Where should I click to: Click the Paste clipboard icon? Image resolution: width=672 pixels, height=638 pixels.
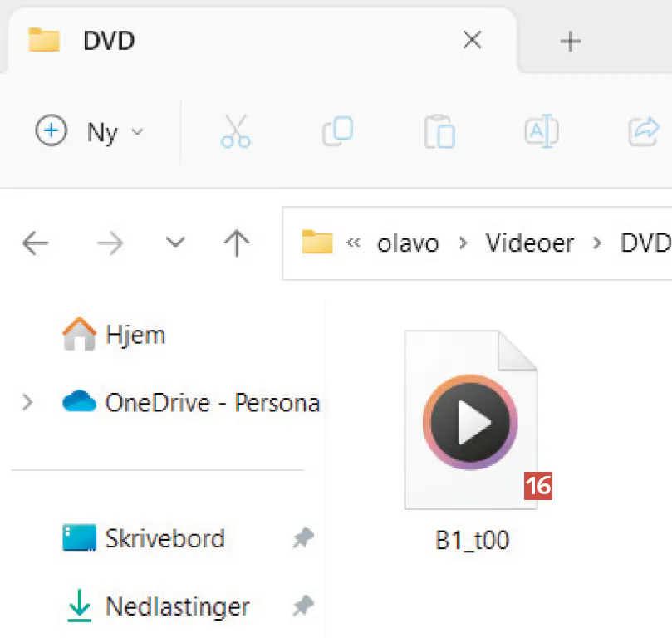click(439, 131)
